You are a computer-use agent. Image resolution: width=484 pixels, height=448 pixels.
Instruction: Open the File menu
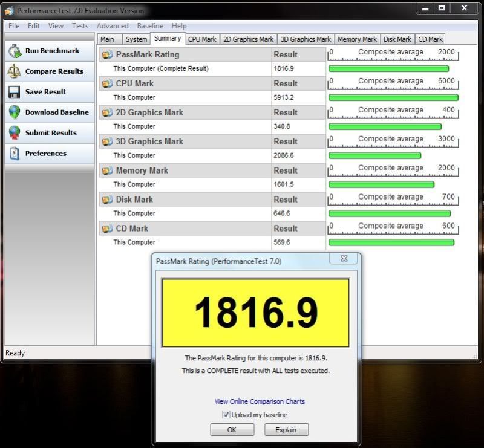point(14,26)
